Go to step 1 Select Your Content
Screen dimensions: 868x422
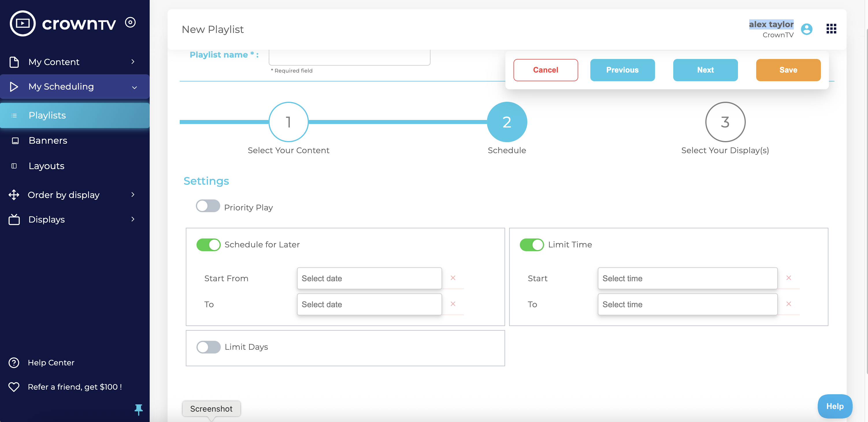288,122
